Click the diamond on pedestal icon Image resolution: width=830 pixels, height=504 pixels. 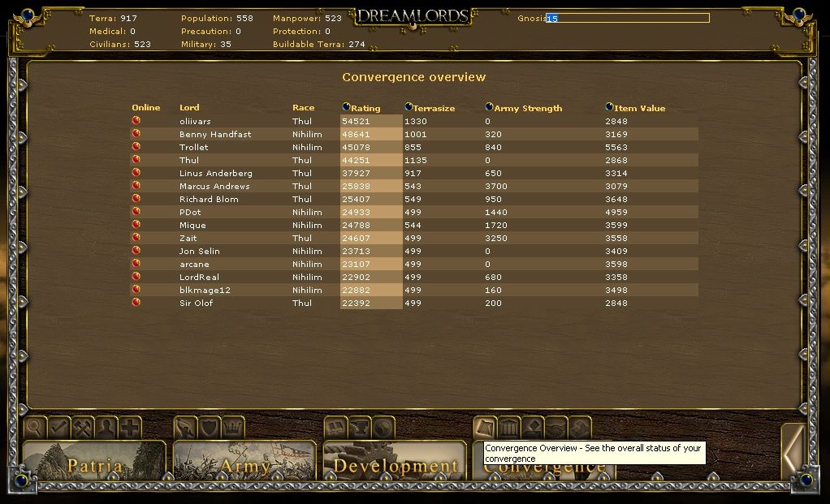click(x=533, y=428)
